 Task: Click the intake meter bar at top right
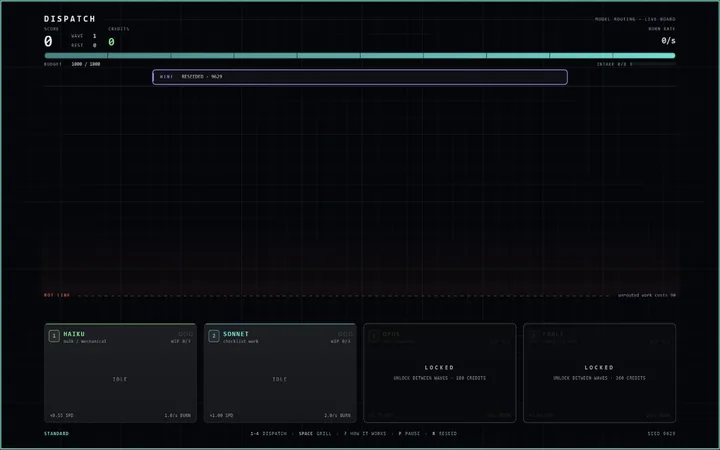click(654, 64)
